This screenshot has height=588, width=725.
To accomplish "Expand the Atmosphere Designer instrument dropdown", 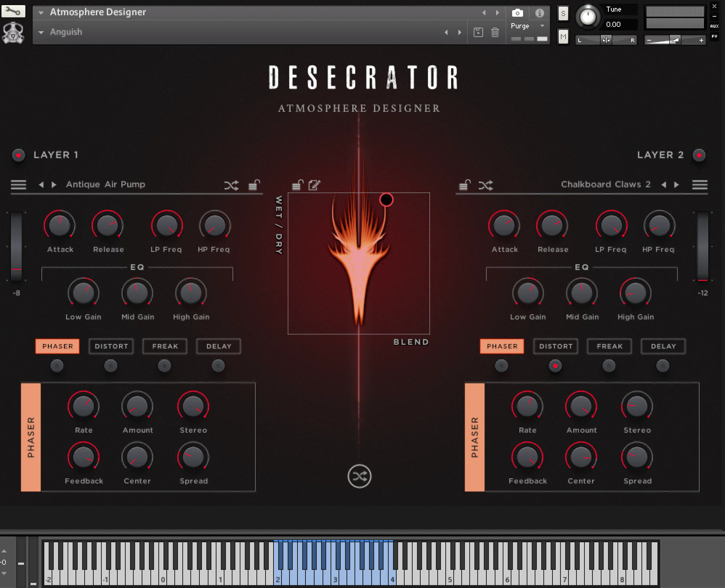I will pos(41,13).
